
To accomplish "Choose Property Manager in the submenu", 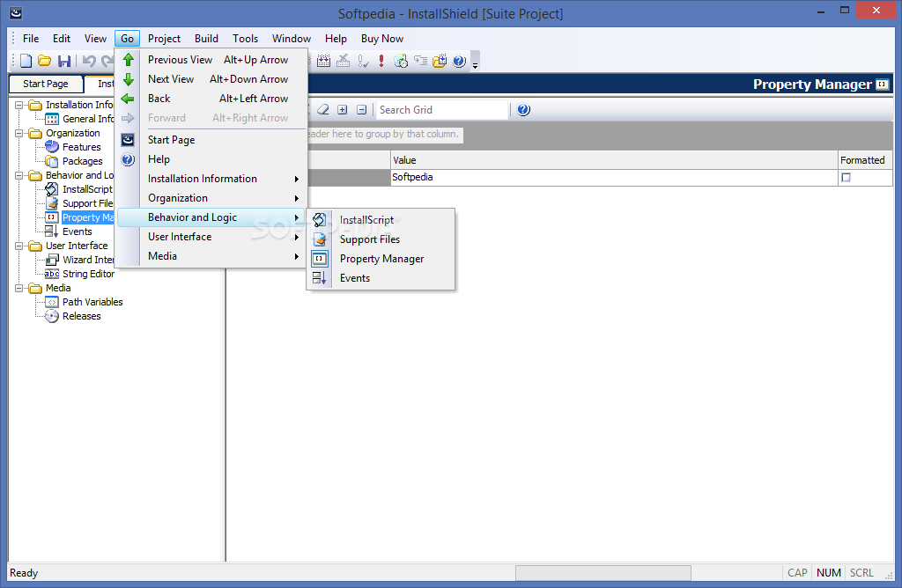I will [381, 259].
